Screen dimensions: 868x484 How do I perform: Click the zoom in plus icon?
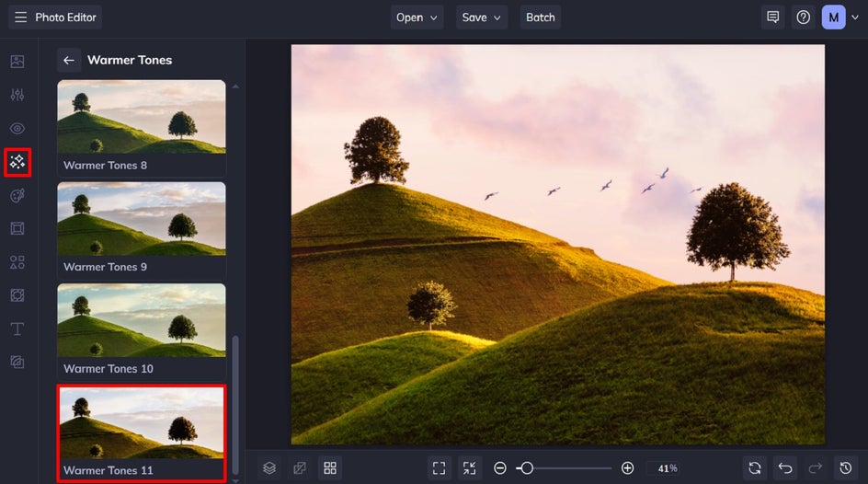(627, 468)
